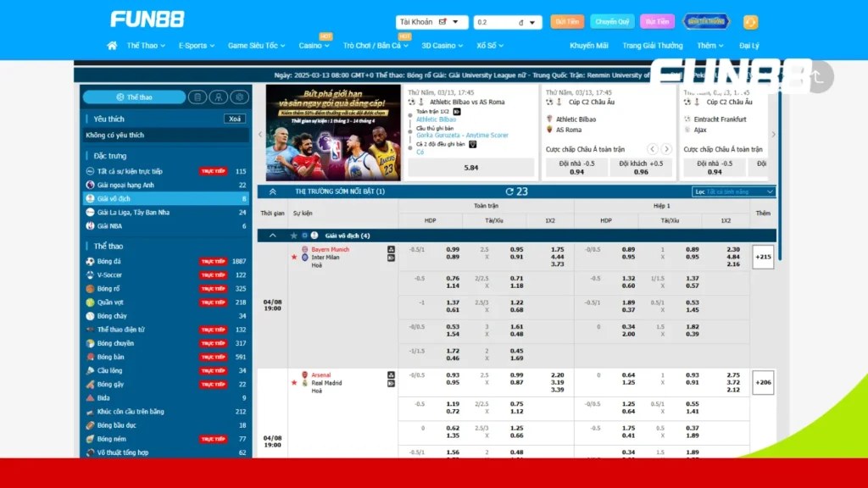Image resolution: width=868 pixels, height=488 pixels.
Task: Toggle the Arsenal match favorite star
Action: click(294, 383)
